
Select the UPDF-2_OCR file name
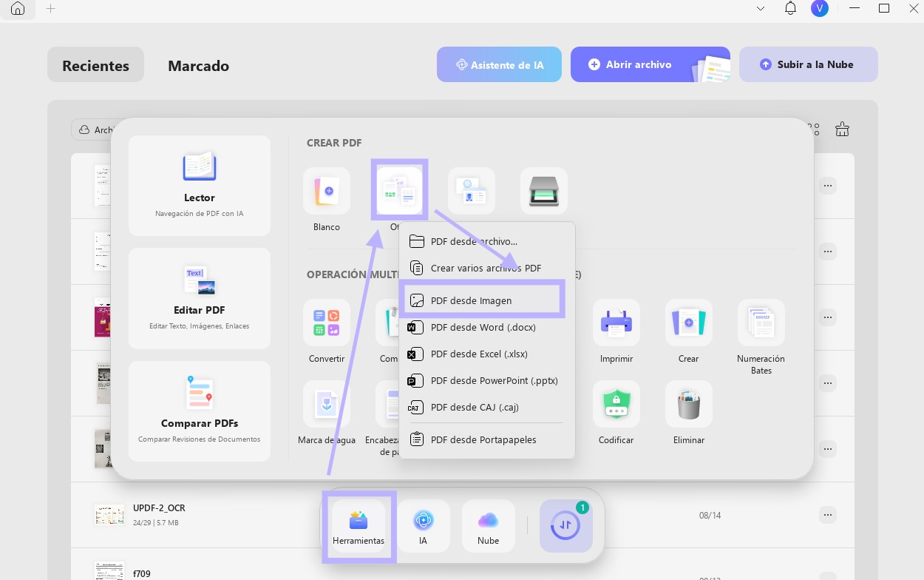(x=159, y=508)
